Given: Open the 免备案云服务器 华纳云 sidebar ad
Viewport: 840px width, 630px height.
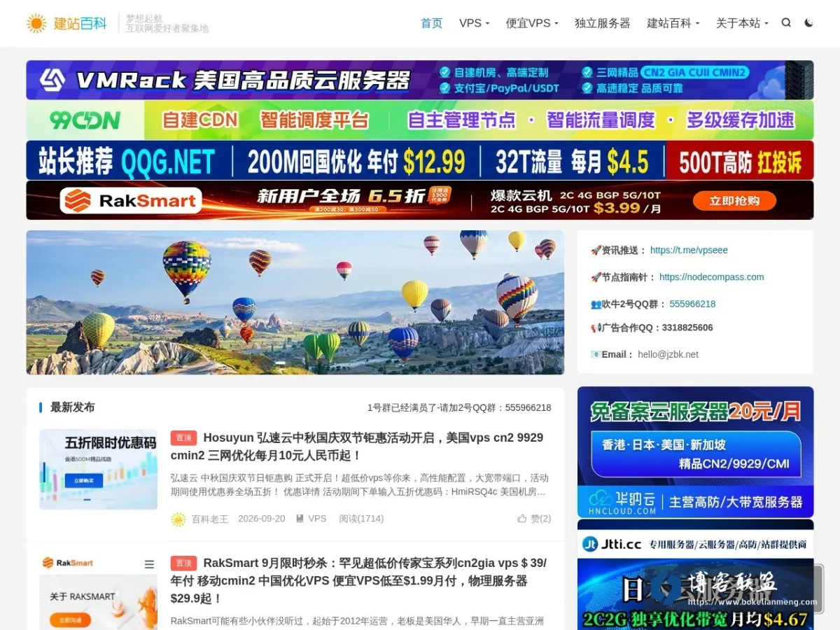Looking at the screenshot, I should 695,452.
